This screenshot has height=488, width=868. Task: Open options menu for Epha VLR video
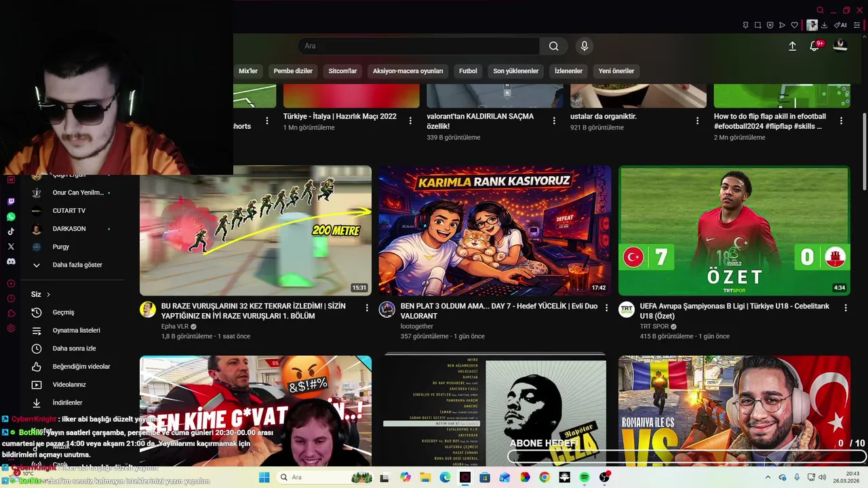pyautogui.click(x=367, y=308)
